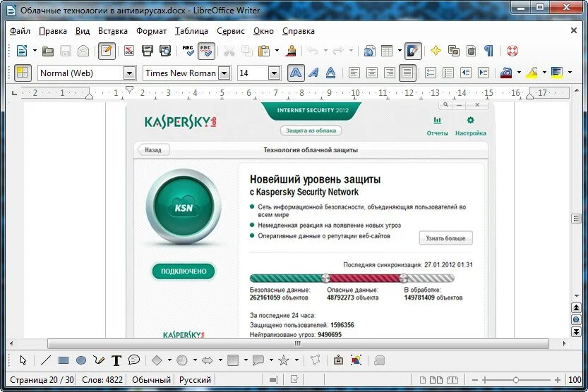Image resolution: width=588 pixels, height=392 pixels.
Task: Open highlighting color dropdown arrow
Action: pos(544,72)
